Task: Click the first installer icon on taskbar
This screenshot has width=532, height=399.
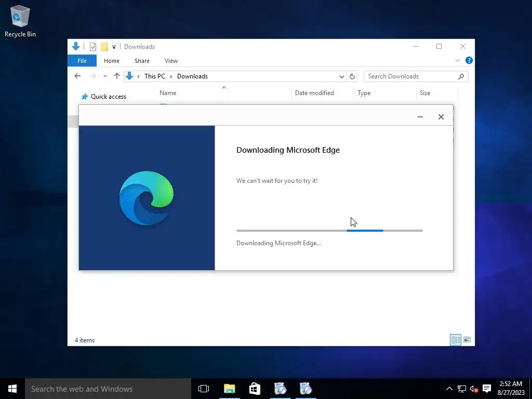Action: (x=280, y=389)
